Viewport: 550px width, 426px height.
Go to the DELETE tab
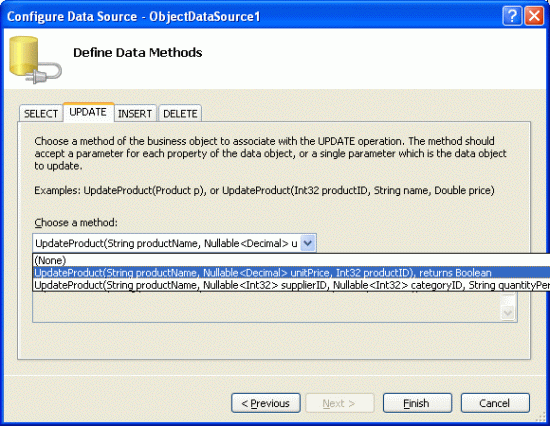pyautogui.click(x=180, y=113)
